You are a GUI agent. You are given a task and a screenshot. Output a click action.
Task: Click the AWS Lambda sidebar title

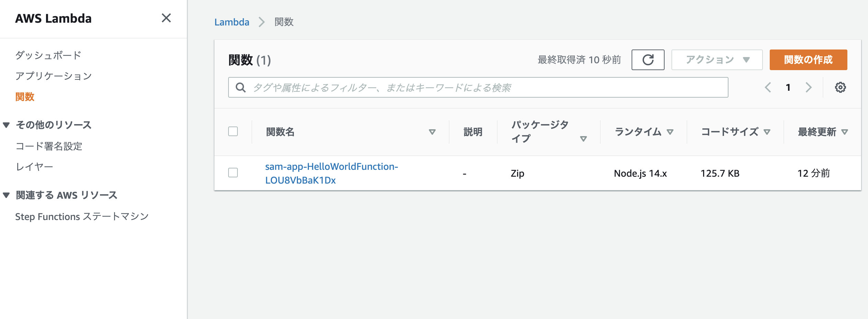click(53, 18)
